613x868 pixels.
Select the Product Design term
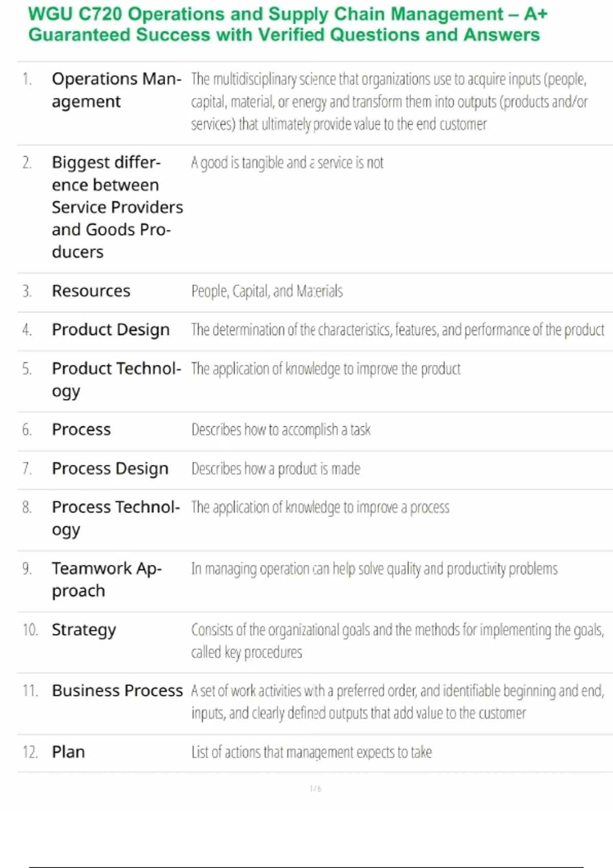point(110,330)
